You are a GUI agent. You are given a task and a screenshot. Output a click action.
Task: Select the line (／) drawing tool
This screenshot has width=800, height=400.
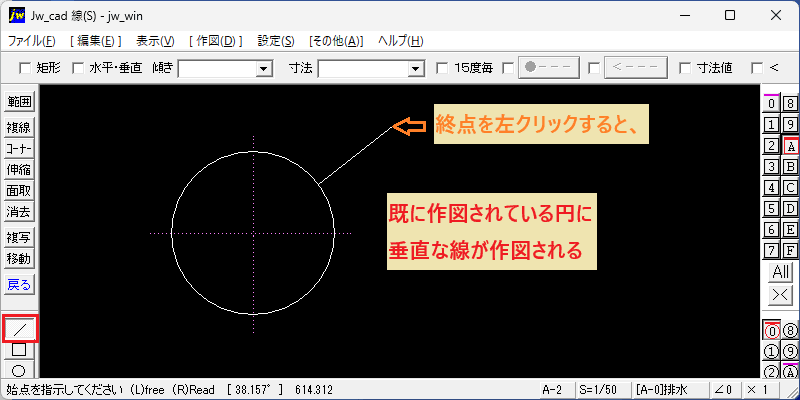(19, 329)
